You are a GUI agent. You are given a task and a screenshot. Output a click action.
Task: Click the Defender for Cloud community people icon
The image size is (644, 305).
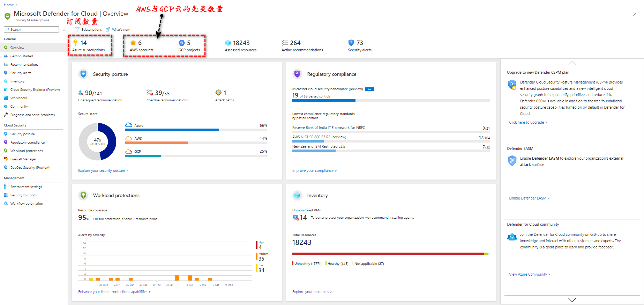(x=512, y=237)
